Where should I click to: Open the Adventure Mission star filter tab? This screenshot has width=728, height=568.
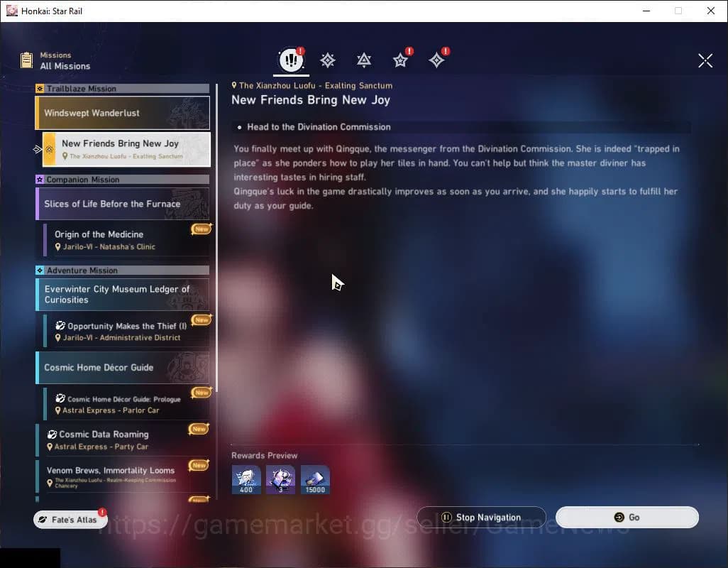click(400, 60)
